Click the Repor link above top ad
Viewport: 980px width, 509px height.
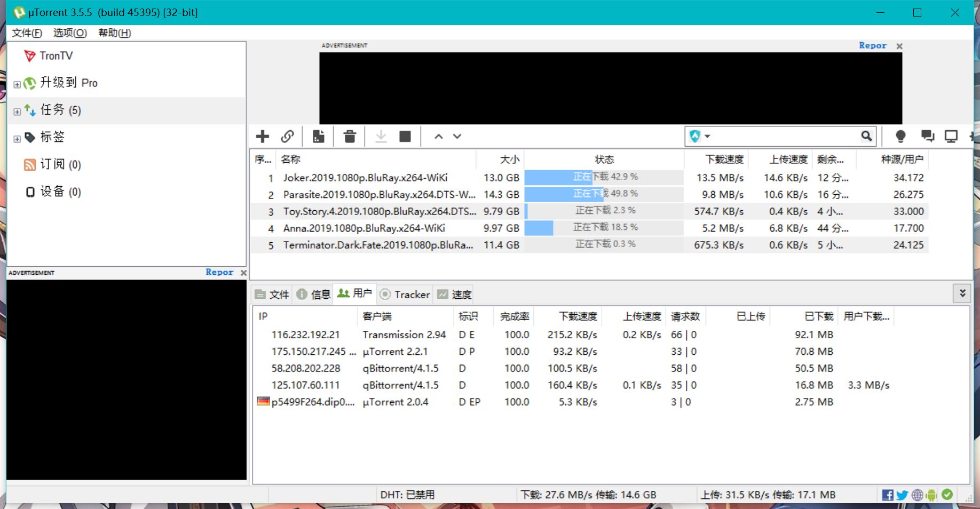[872, 46]
